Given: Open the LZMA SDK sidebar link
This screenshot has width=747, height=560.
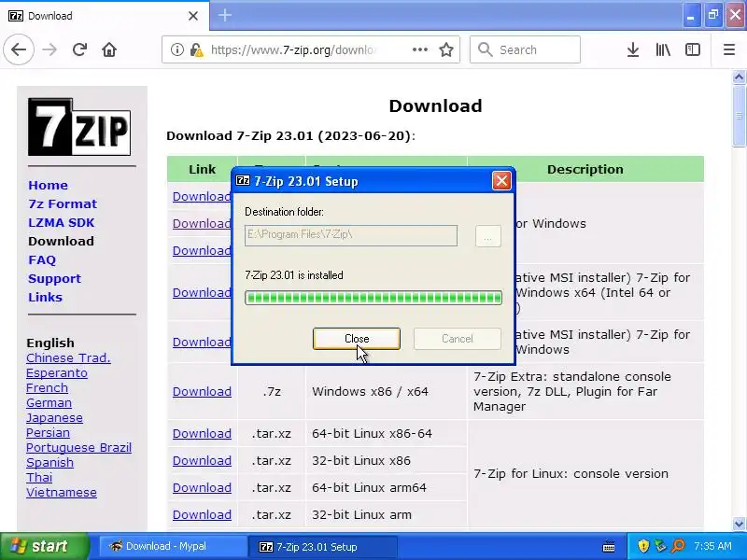Looking at the screenshot, I should [61, 222].
